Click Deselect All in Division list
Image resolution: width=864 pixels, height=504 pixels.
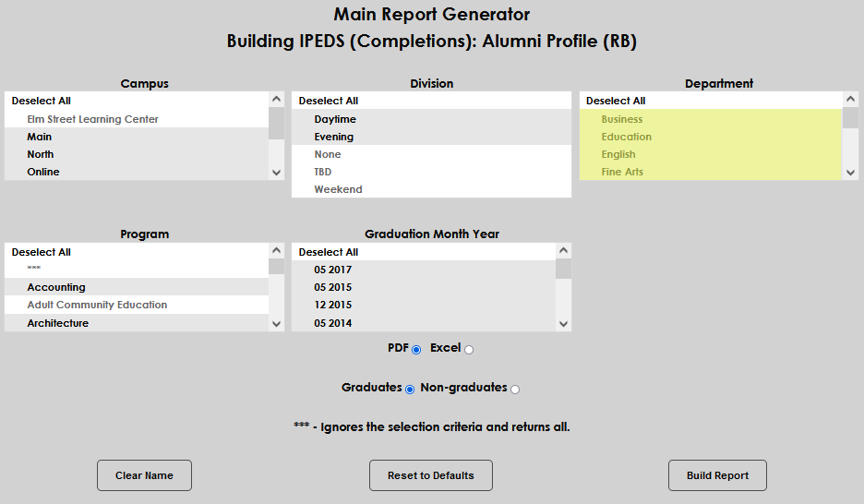coord(329,101)
